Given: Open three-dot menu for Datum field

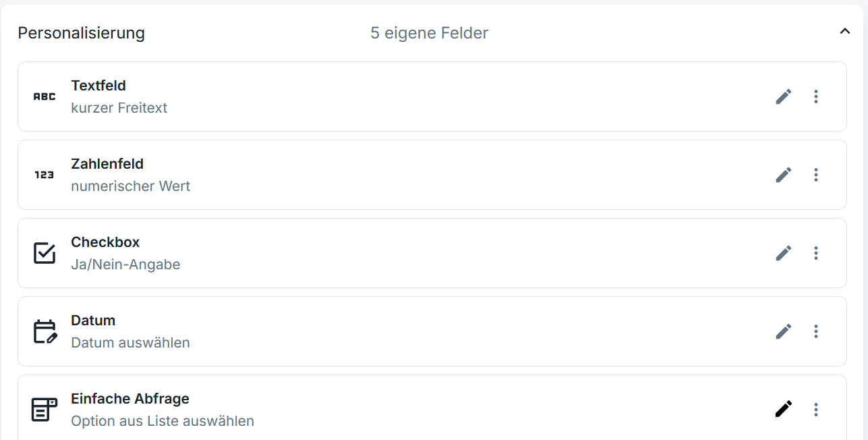Looking at the screenshot, I should coord(816,331).
